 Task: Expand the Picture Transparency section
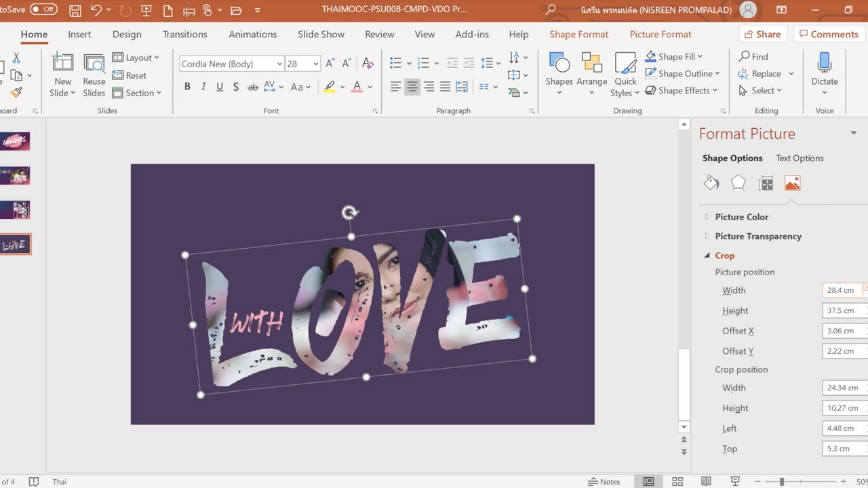pos(757,236)
